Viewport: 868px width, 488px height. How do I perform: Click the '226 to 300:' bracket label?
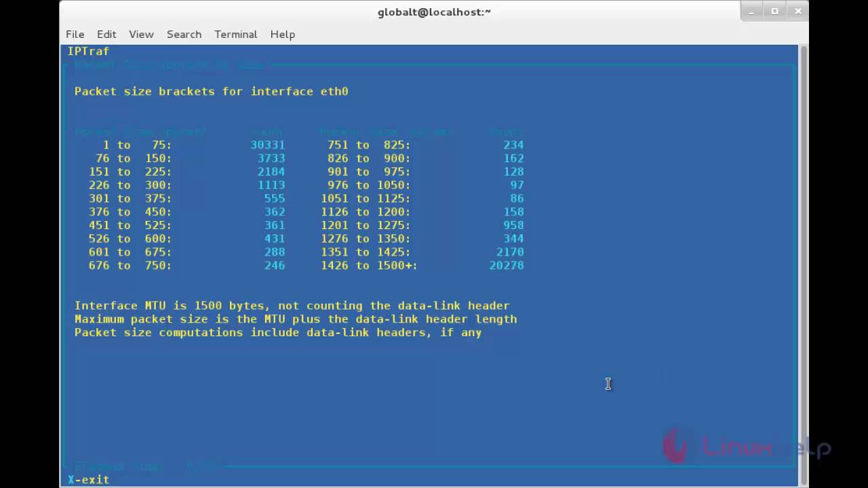(130, 185)
